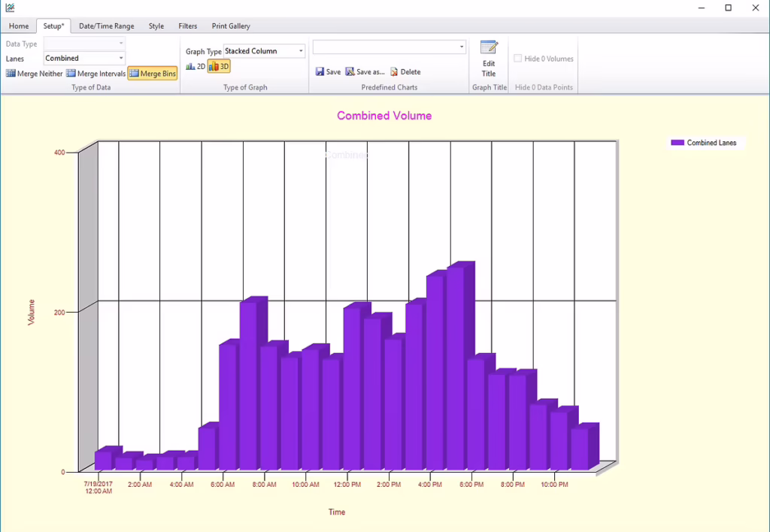This screenshot has height=532, width=770.
Task: Expand the Lanes Combined dropdown
Action: (x=121, y=58)
